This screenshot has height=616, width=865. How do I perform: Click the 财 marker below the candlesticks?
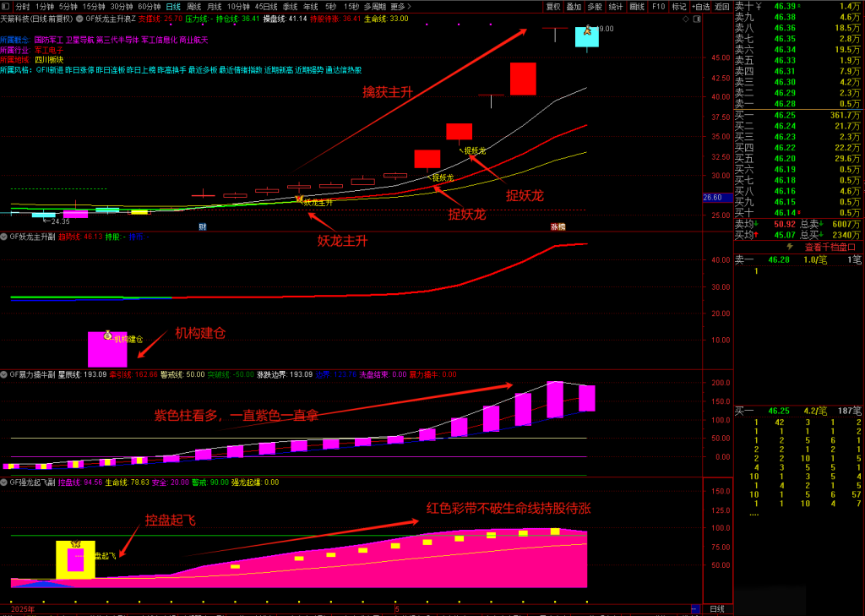click(203, 226)
